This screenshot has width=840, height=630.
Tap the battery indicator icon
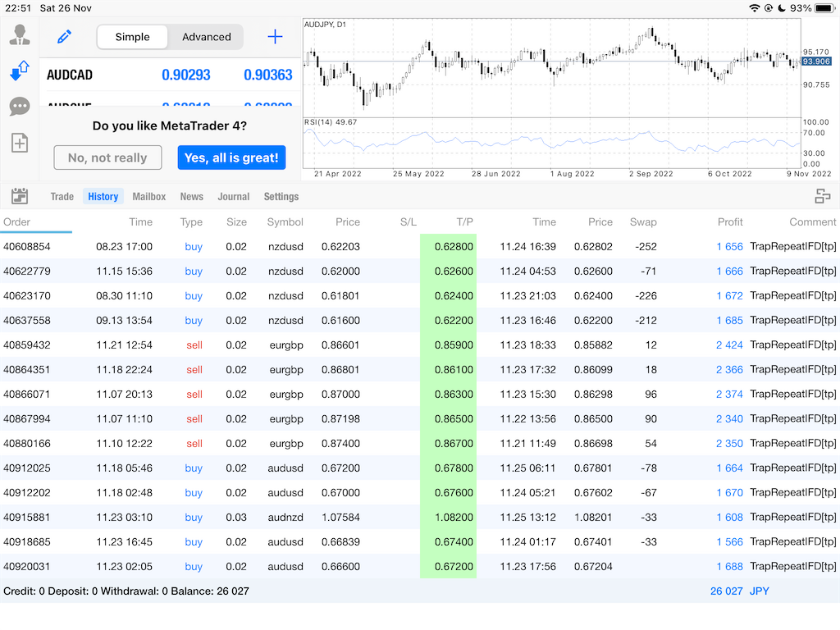point(824,8)
